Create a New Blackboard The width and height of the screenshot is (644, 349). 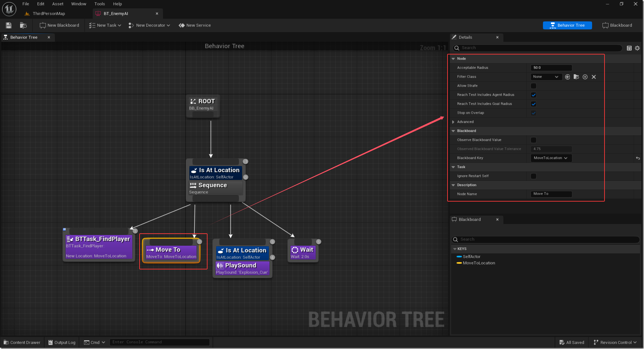[59, 25]
